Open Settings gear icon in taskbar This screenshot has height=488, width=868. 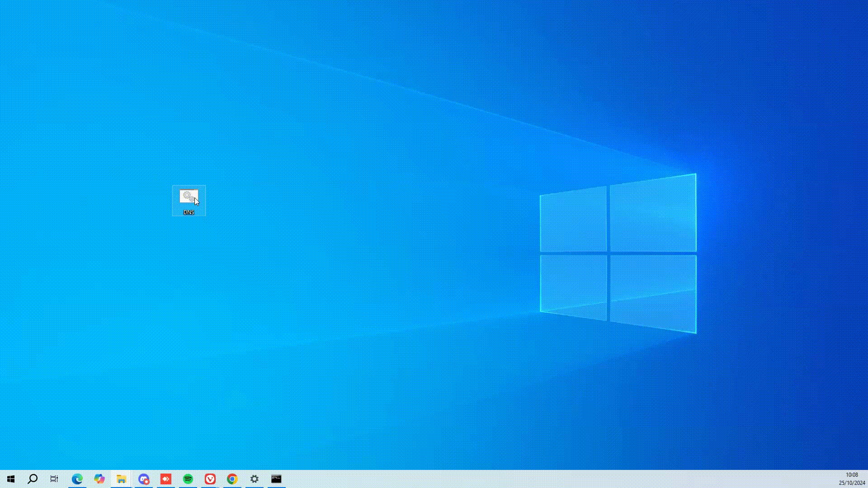tap(255, 479)
